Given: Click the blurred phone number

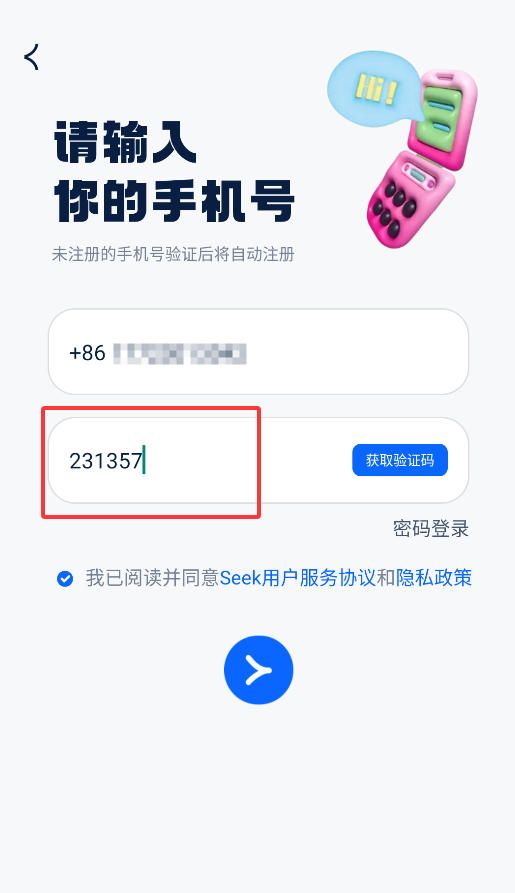Looking at the screenshot, I should pos(179,354).
